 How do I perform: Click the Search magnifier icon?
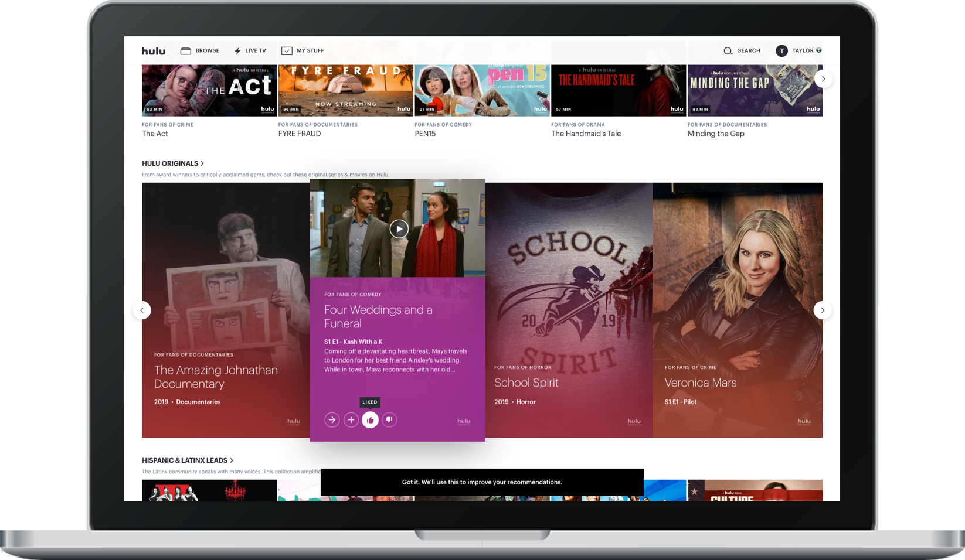coord(728,51)
